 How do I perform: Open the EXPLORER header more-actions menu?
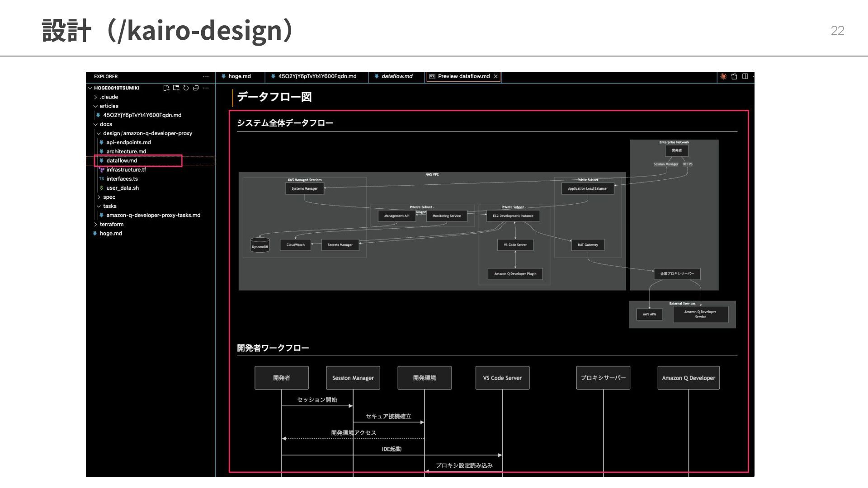[x=206, y=76]
